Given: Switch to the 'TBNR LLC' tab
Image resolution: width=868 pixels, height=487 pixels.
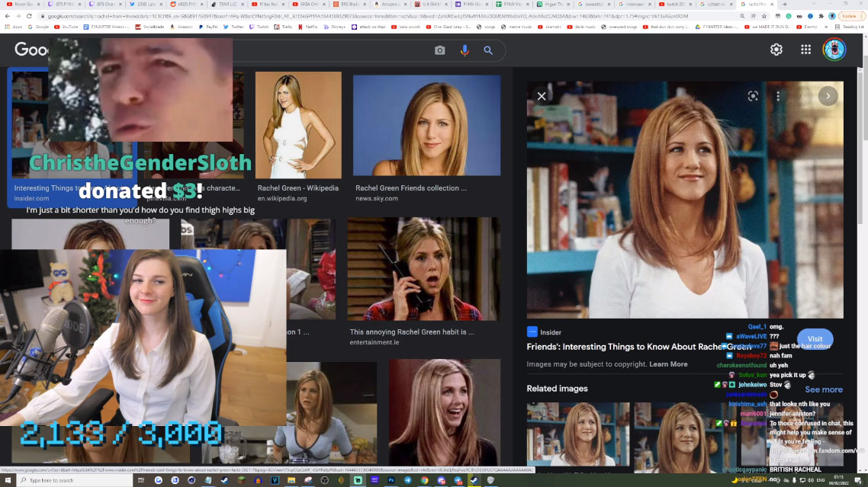Looking at the screenshot, I should [x=227, y=4].
